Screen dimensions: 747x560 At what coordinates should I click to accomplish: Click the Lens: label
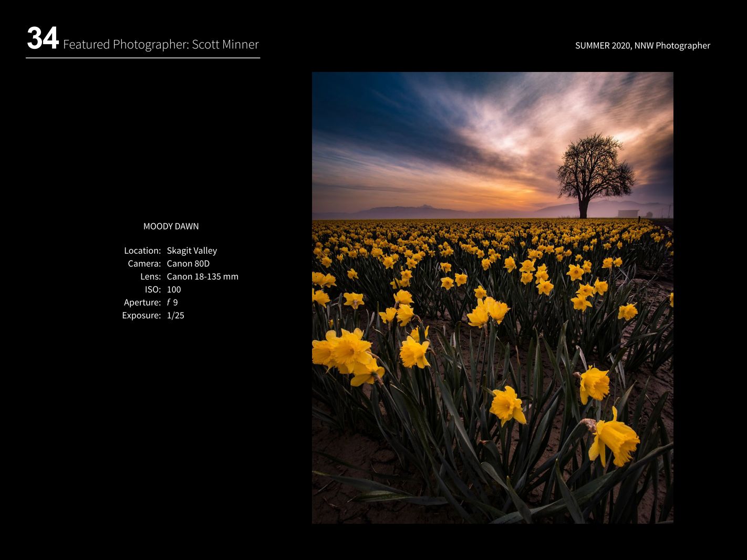pos(150,277)
